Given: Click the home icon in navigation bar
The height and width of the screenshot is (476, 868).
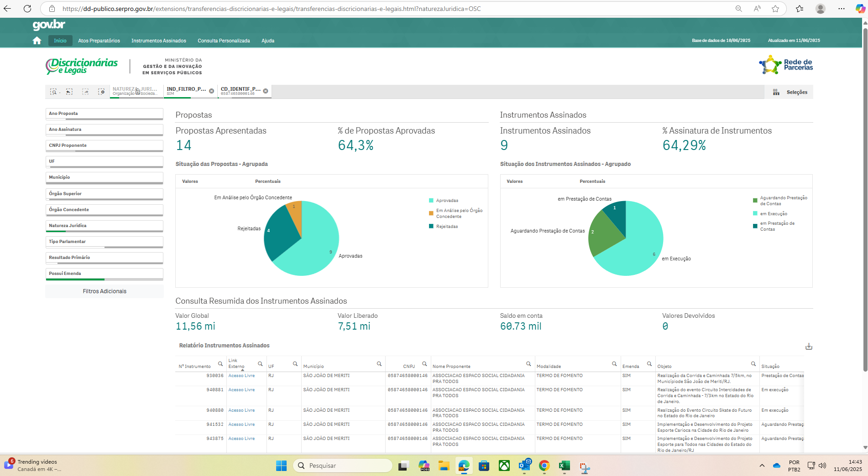Looking at the screenshot, I should click(x=37, y=41).
